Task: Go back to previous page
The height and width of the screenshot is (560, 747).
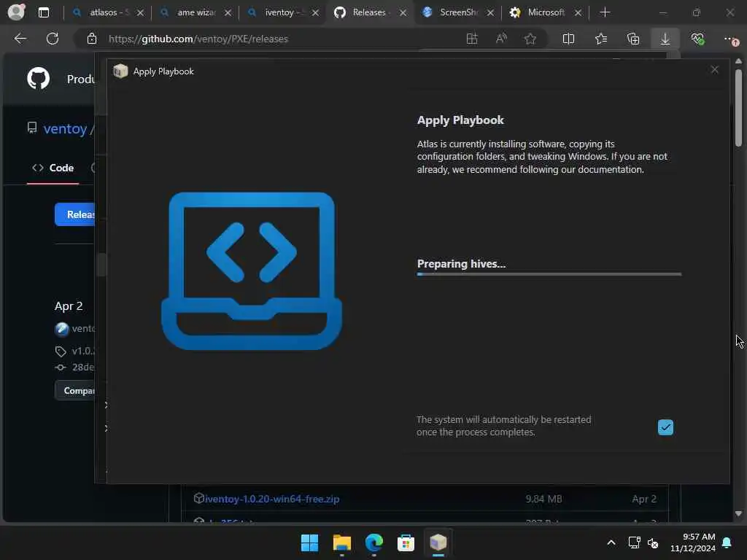Action: pyautogui.click(x=20, y=39)
